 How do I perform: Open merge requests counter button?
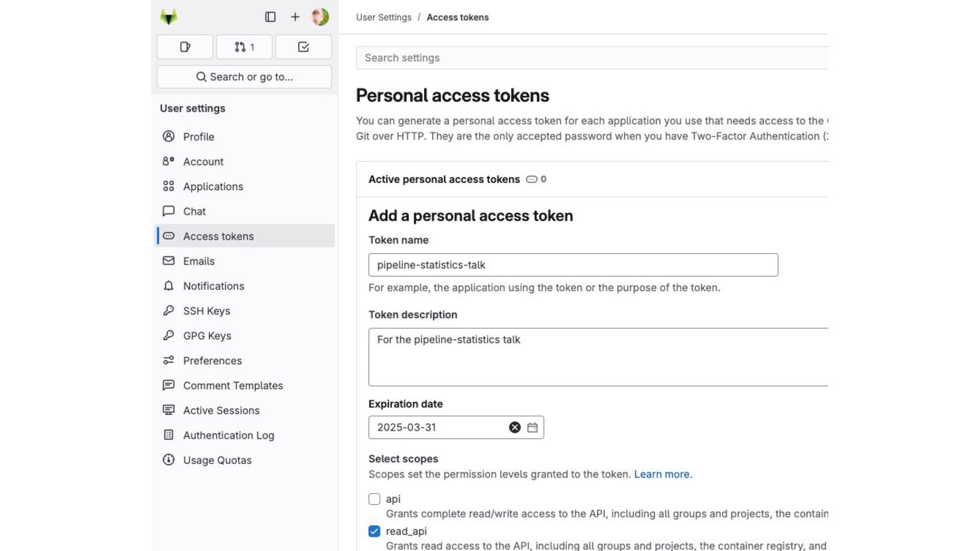pyautogui.click(x=244, y=47)
